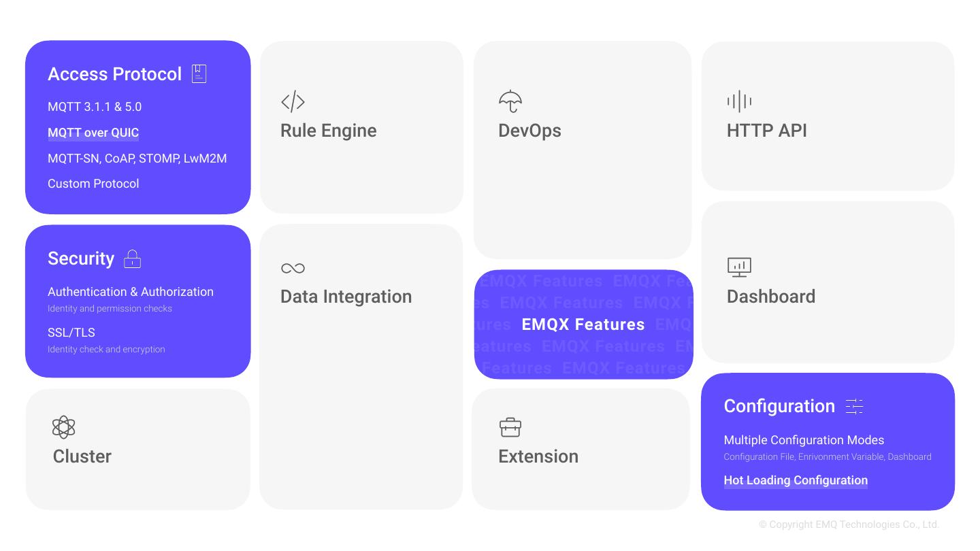This screenshot has width=980, height=551.
Task: Click the Data Integration heading
Action: pos(346,297)
